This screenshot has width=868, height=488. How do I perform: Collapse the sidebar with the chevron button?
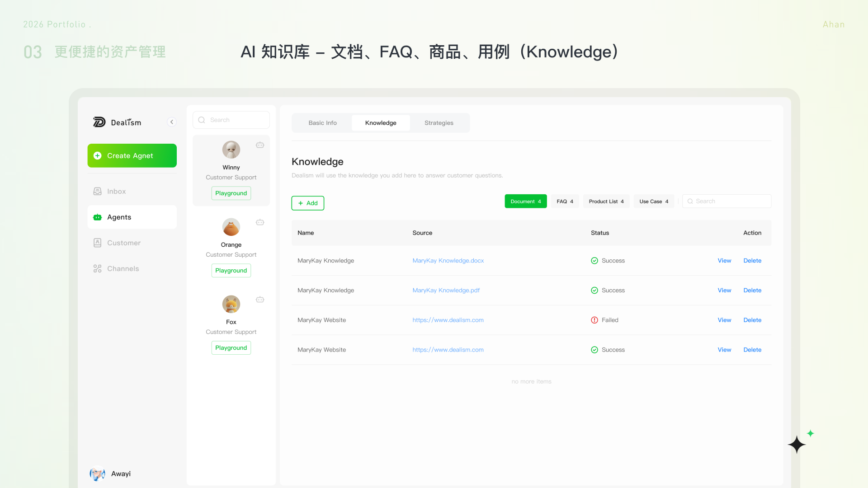click(x=172, y=122)
